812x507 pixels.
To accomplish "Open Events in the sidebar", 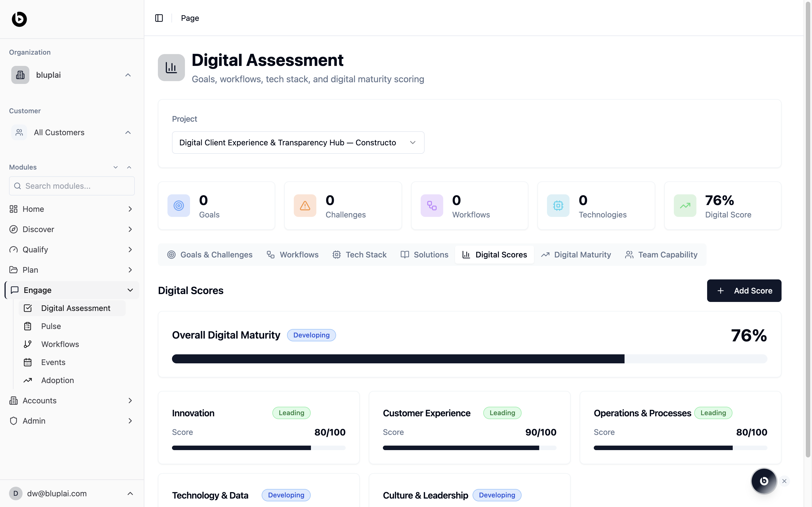I will point(53,362).
